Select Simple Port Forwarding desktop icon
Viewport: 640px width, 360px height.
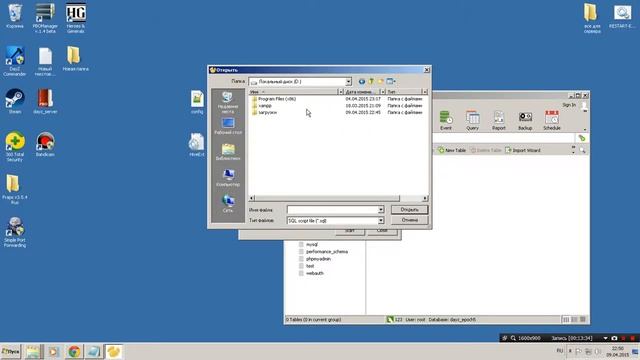(x=15, y=232)
